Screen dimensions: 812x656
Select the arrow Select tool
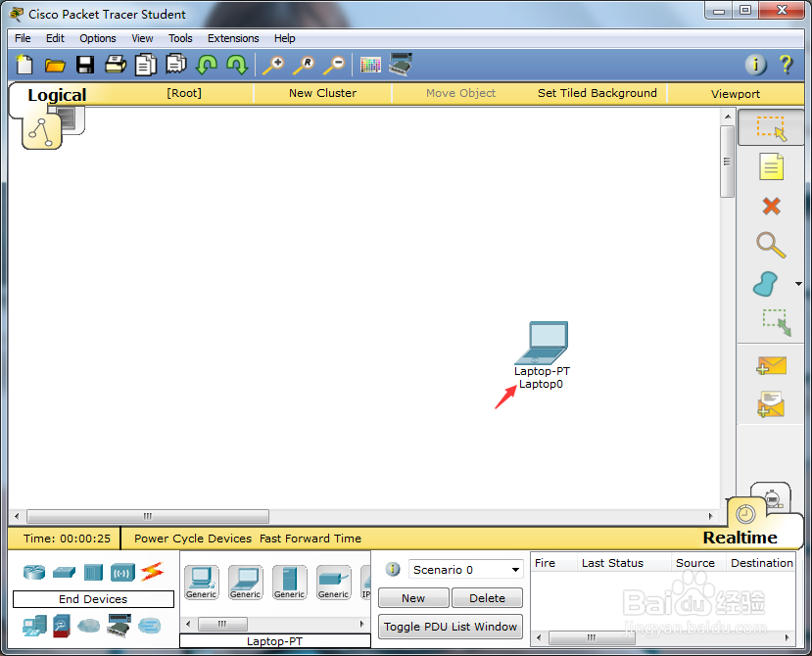[771, 127]
